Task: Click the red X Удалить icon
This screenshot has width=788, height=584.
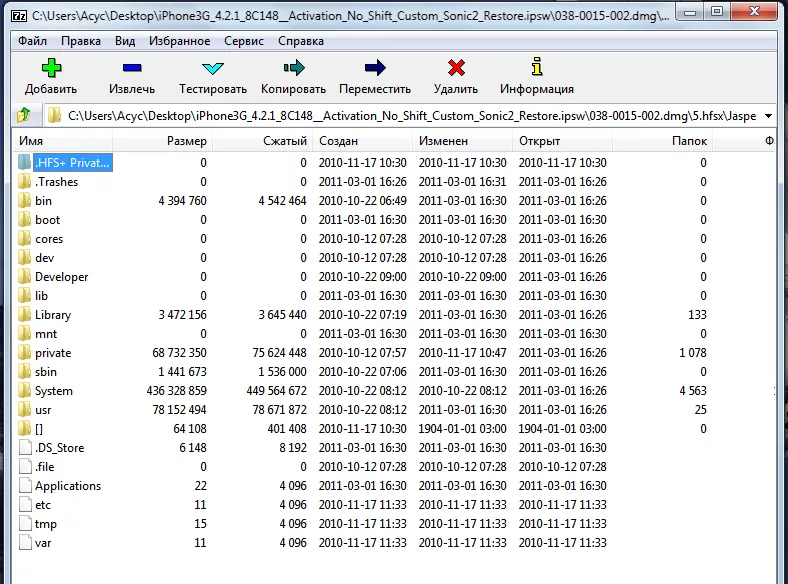Action: [456, 69]
